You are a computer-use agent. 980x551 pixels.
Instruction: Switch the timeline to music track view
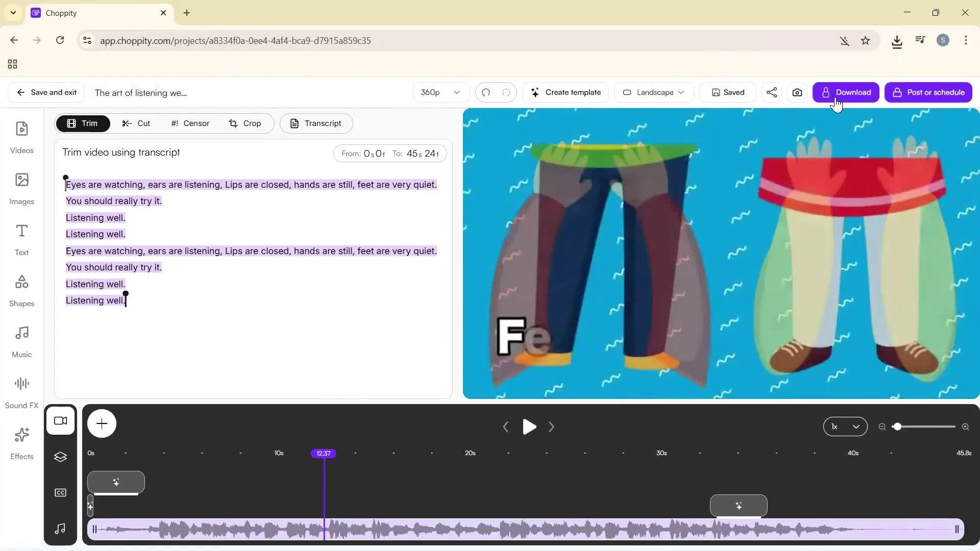pyautogui.click(x=61, y=529)
